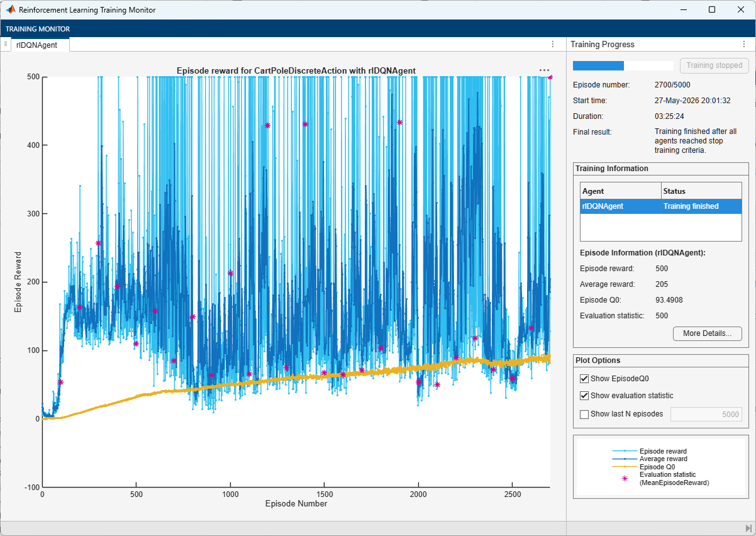This screenshot has height=536, width=756.
Task: Enable Show last N episodes checkbox
Action: (584, 414)
